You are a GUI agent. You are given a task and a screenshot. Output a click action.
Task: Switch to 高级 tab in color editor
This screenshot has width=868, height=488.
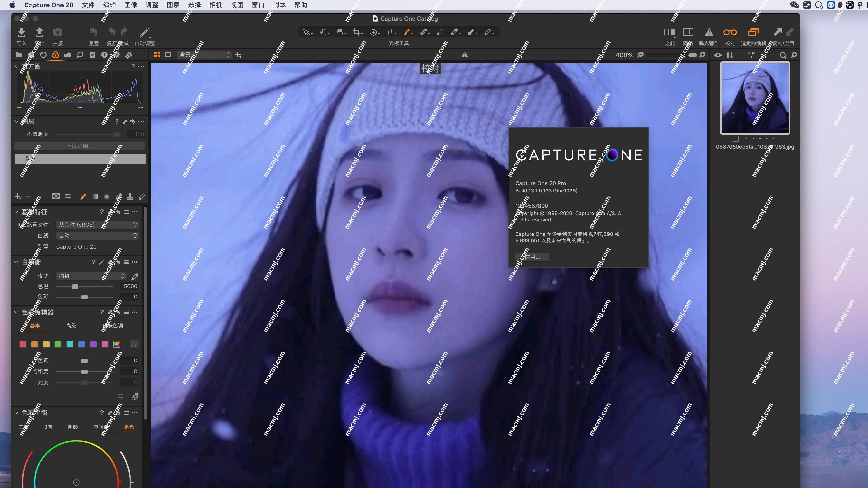point(71,326)
